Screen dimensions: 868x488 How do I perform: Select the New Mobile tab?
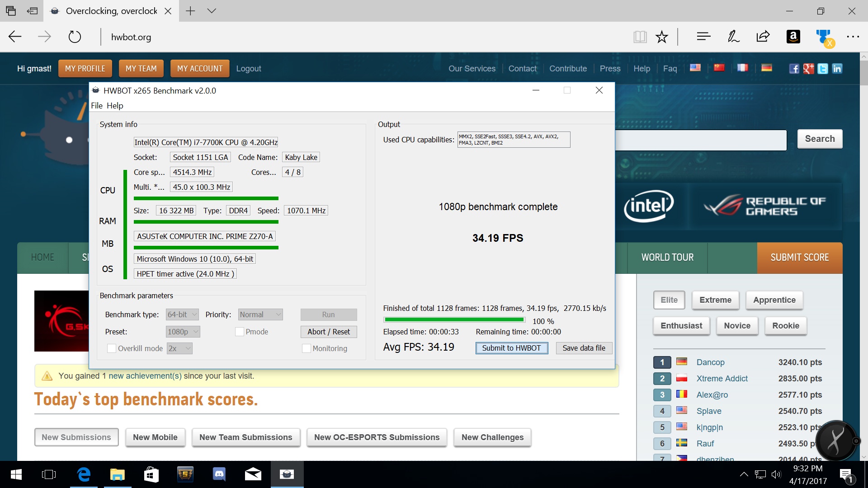coord(155,437)
